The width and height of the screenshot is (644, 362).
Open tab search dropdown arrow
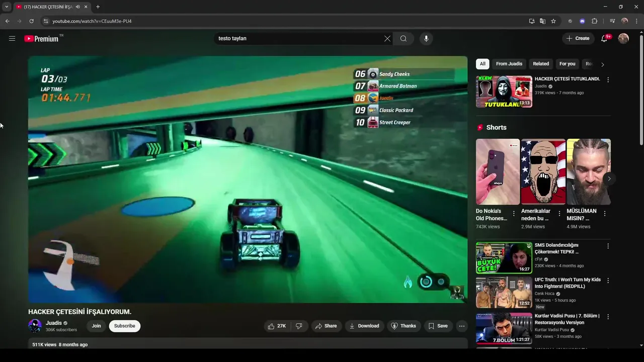click(x=6, y=7)
